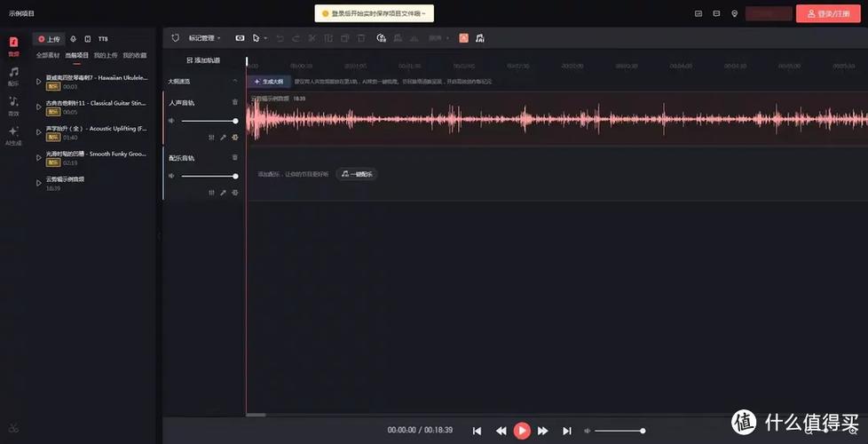868x444 pixels.
Task: Preview the Classical Guitar Sting clip
Action: (x=39, y=107)
